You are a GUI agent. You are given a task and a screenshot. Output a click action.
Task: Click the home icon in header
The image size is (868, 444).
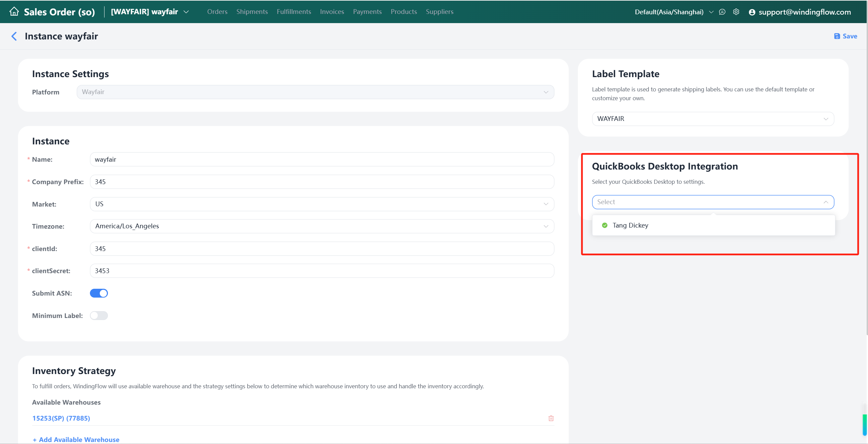click(x=14, y=12)
